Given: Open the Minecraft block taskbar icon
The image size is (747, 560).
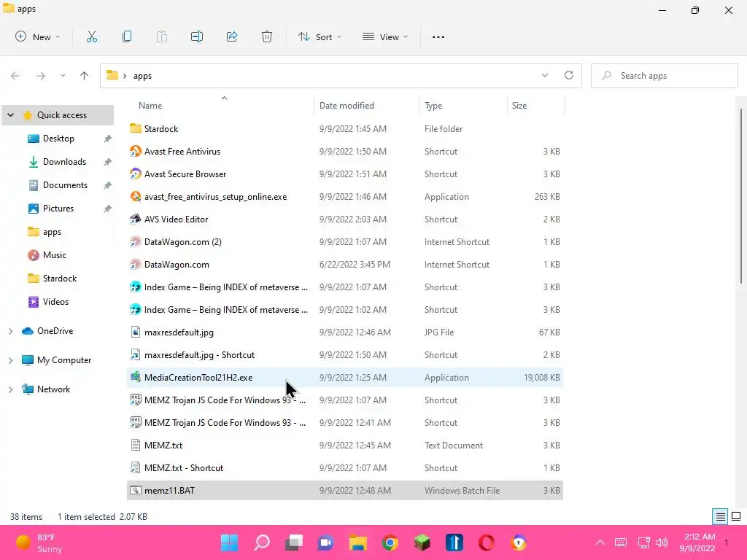Looking at the screenshot, I should 422,542.
